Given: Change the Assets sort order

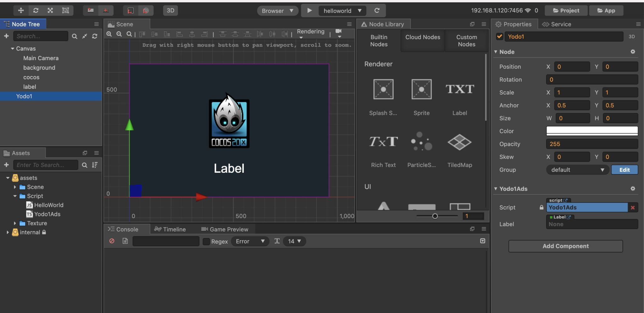Looking at the screenshot, I should click(95, 165).
